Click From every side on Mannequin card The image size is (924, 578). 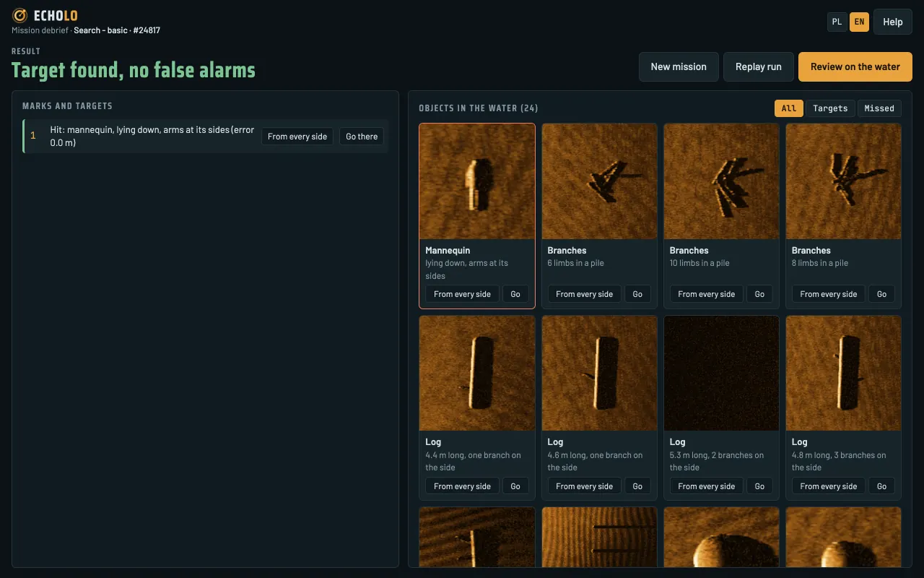462,294
